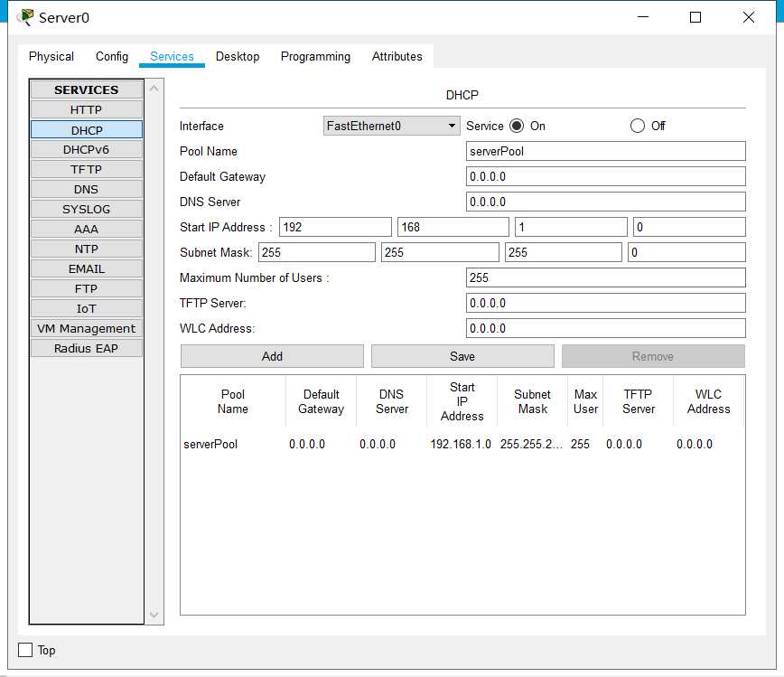784x677 pixels.
Task: Select serverPool row in pool table
Action: 462,444
